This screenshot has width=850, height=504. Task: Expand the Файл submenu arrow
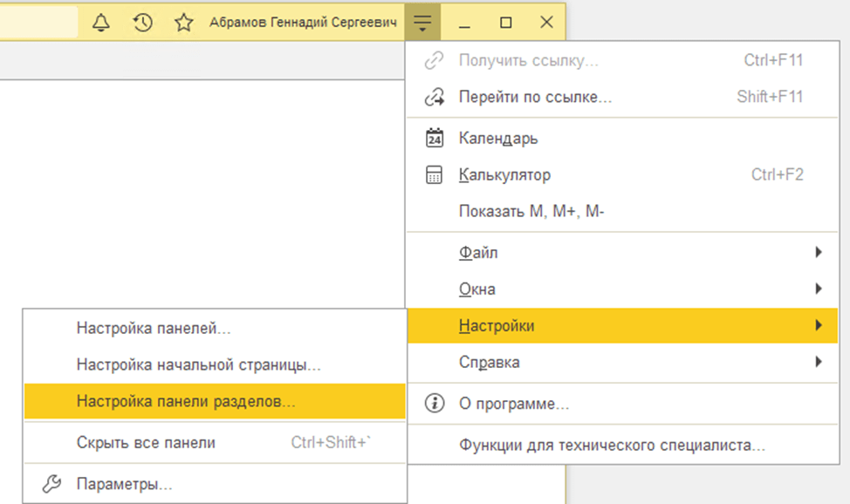coord(818,253)
